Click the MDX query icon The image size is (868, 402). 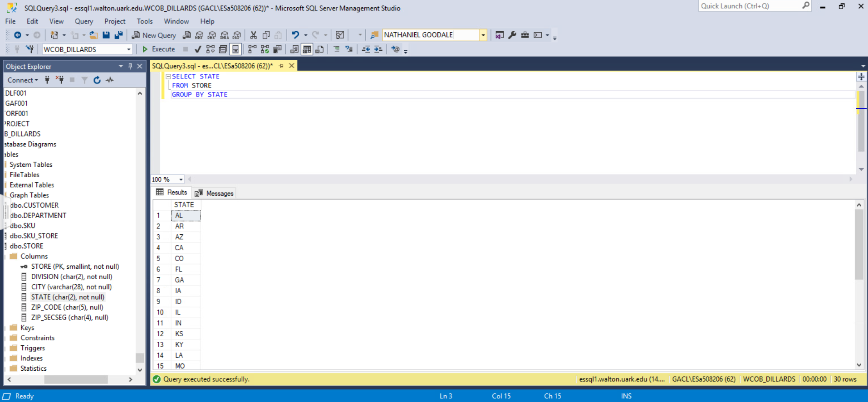[199, 35]
